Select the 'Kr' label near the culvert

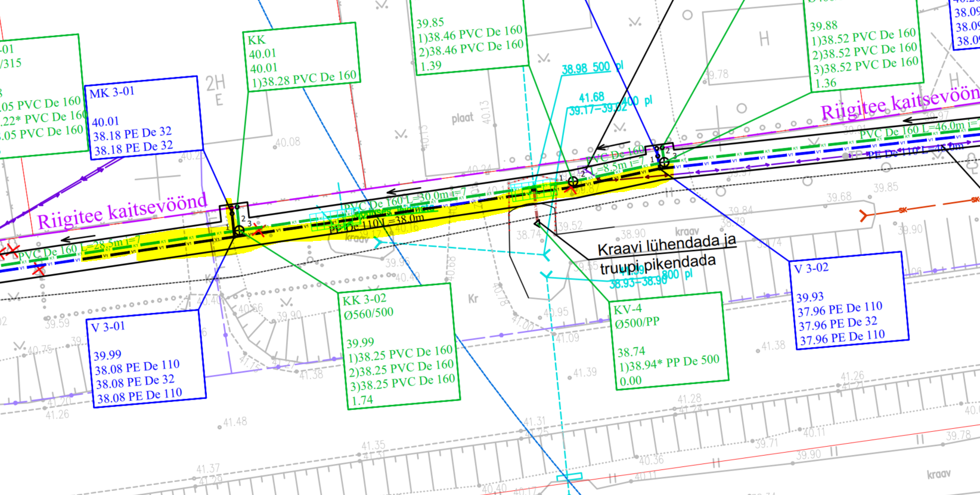click(x=473, y=298)
